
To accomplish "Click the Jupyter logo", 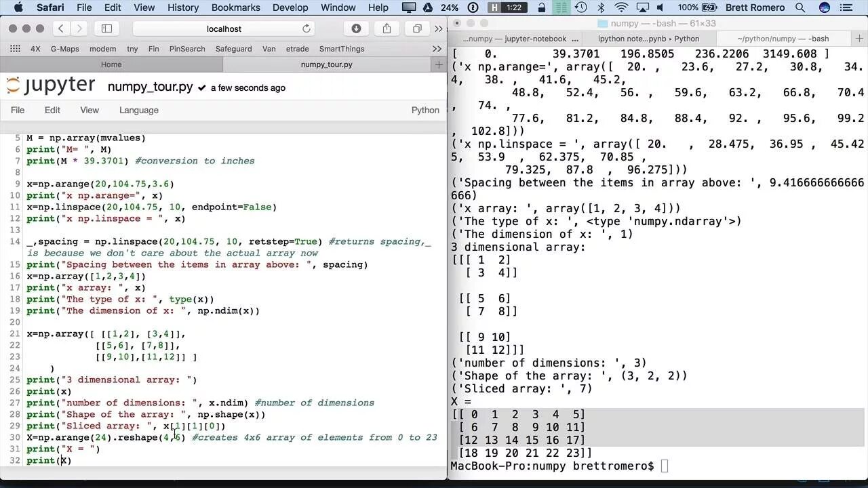I will pos(50,85).
